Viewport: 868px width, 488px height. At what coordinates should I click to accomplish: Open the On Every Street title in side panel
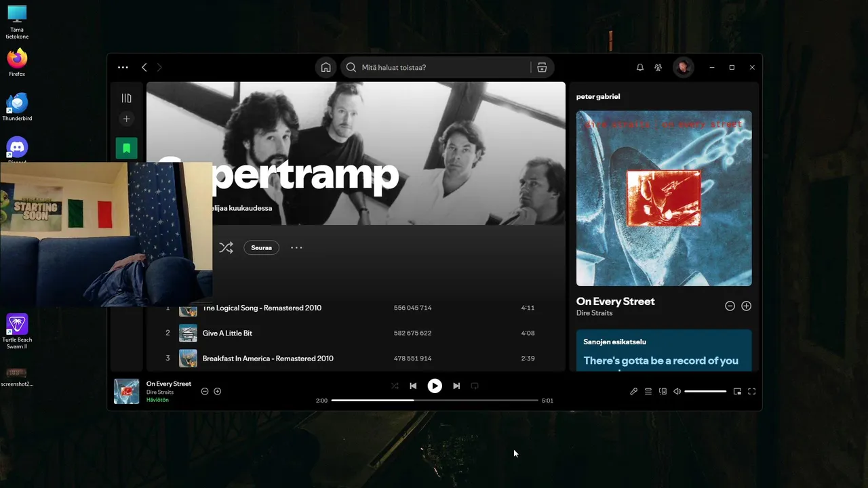[x=615, y=301]
